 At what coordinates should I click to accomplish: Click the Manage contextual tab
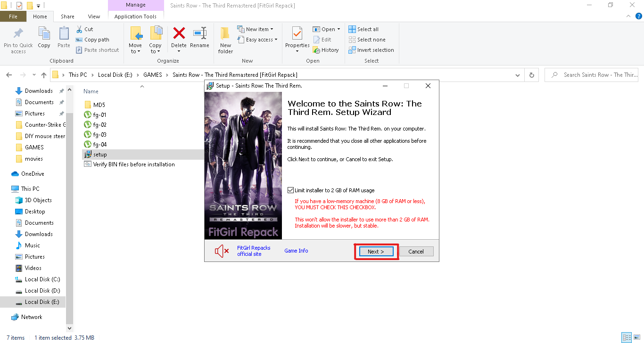point(135,5)
